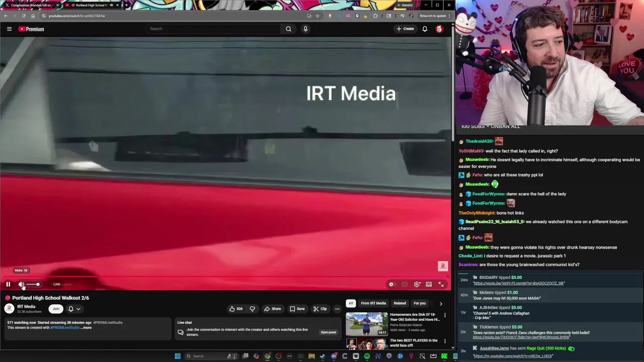This screenshot has width=644, height=362.
Task: Click the Relaunch to update button
Action: pyautogui.click(x=435, y=16)
